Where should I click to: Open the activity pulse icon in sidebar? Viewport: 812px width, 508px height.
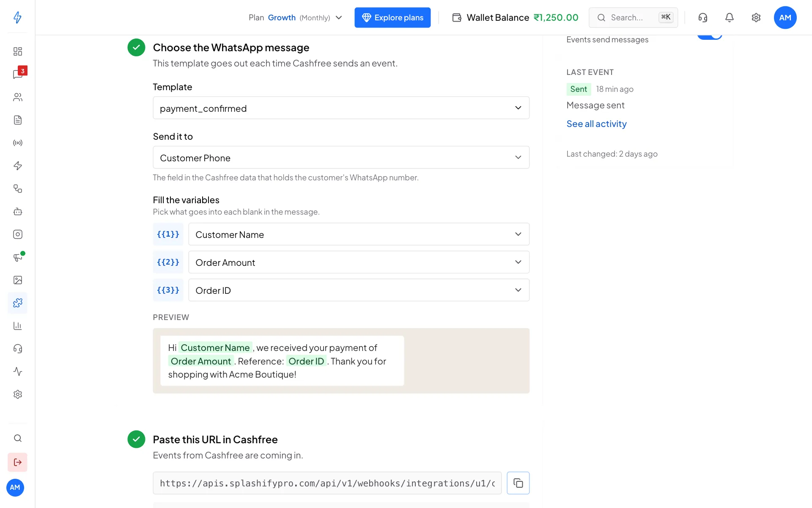coord(17,372)
